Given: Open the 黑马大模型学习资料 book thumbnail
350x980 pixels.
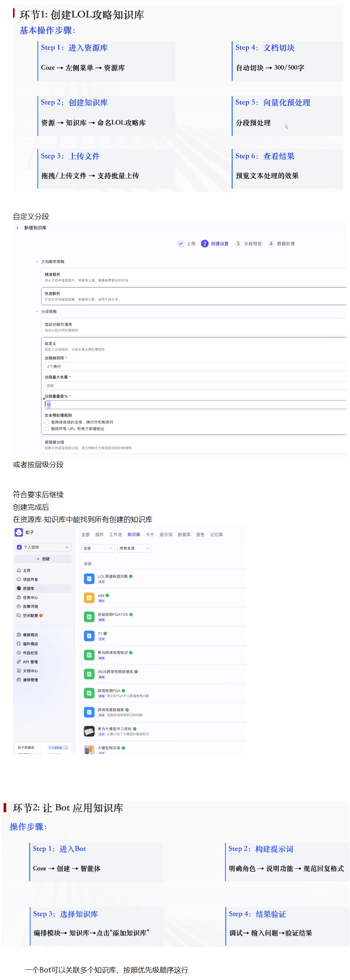Looking at the screenshot, I should coord(89,731).
